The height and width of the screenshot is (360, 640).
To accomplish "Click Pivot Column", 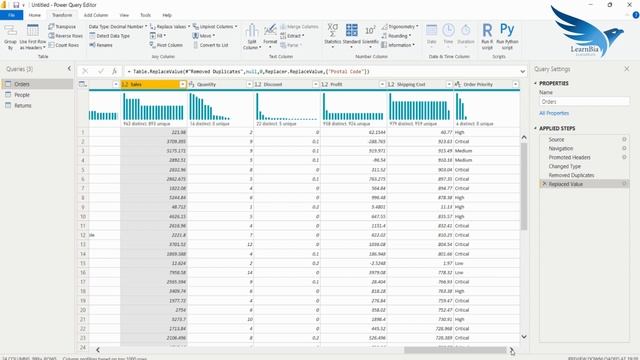I will (x=166, y=45).
